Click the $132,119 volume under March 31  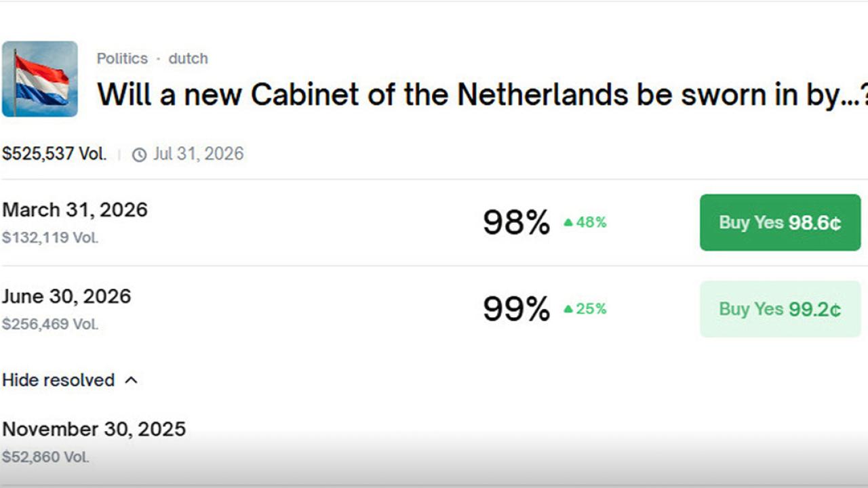click(50, 238)
